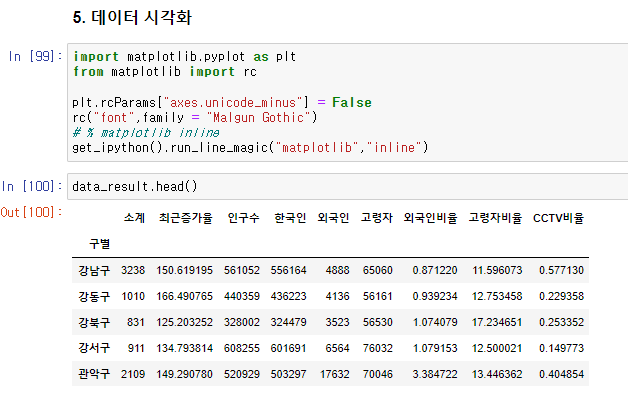This screenshot has width=628, height=396.
Task: Click the 구별 index label
Action: (x=99, y=244)
